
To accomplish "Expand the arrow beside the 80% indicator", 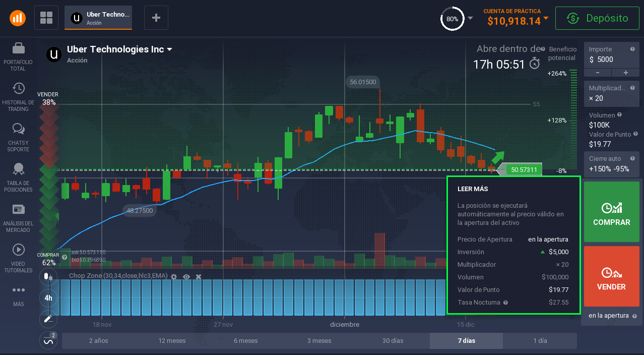I will [470, 18].
